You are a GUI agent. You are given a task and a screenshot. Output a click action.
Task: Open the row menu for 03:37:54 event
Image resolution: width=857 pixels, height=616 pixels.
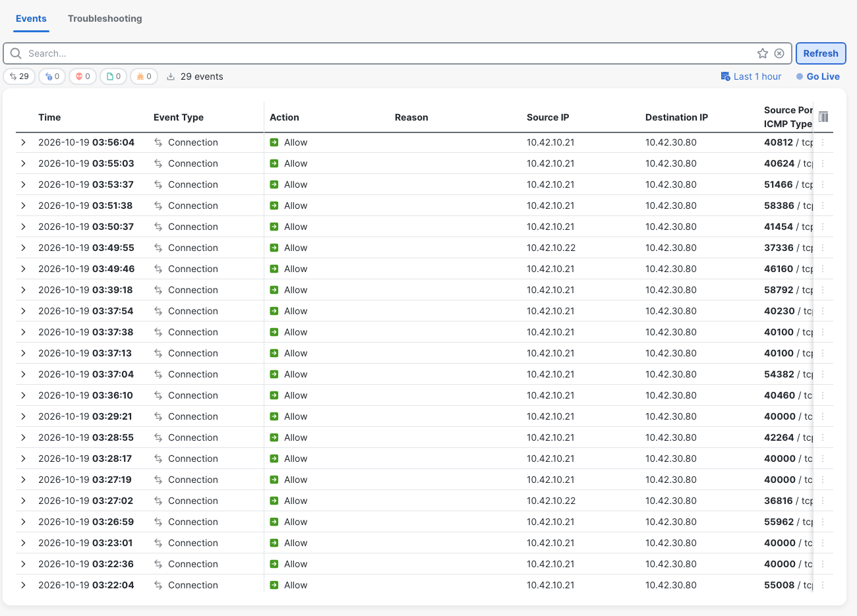[x=823, y=311]
